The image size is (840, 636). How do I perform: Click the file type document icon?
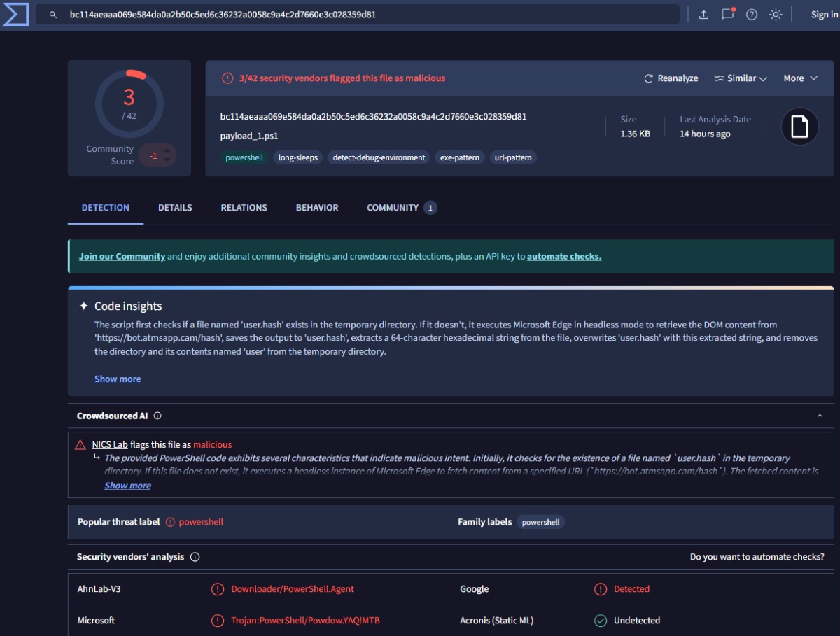tap(799, 127)
